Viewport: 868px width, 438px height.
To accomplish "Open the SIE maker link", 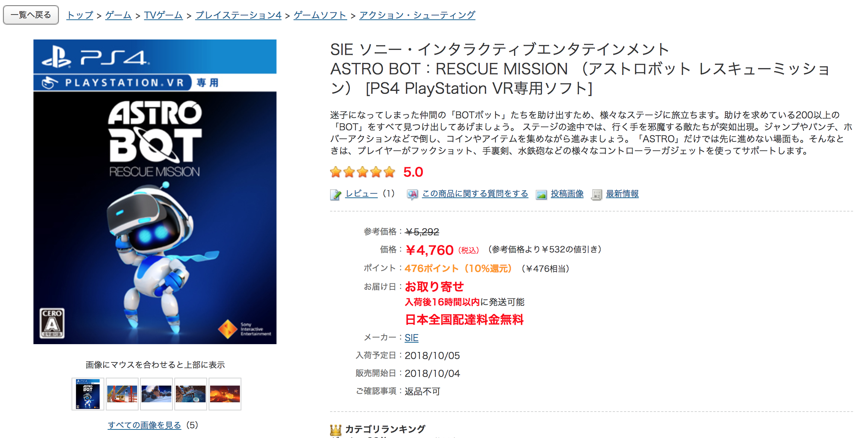I will pos(412,338).
